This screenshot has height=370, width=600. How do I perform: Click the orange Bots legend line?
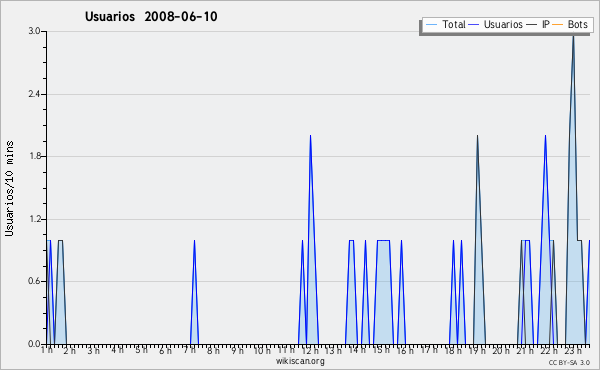click(558, 25)
